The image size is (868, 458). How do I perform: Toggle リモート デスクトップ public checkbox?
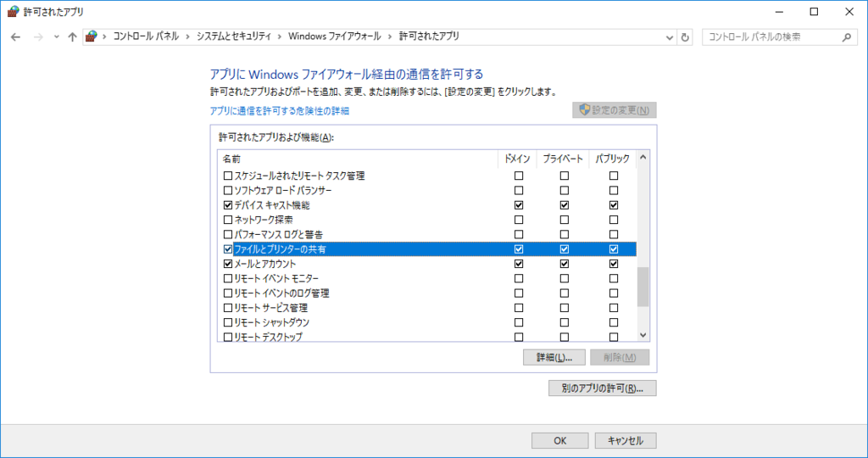tap(614, 337)
